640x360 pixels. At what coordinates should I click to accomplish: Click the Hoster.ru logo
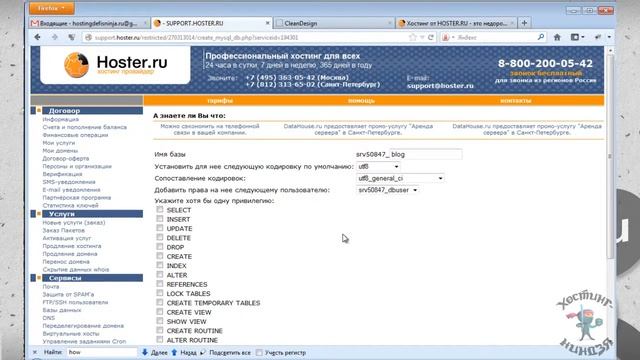pyautogui.click(x=116, y=65)
